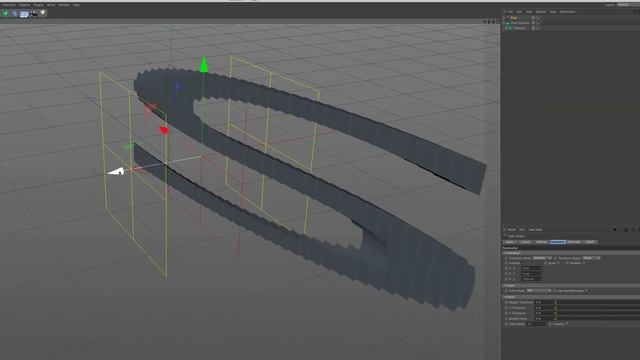Click the highlighted white cone axis handle
The width and height of the screenshot is (640, 360).
[x=116, y=171]
